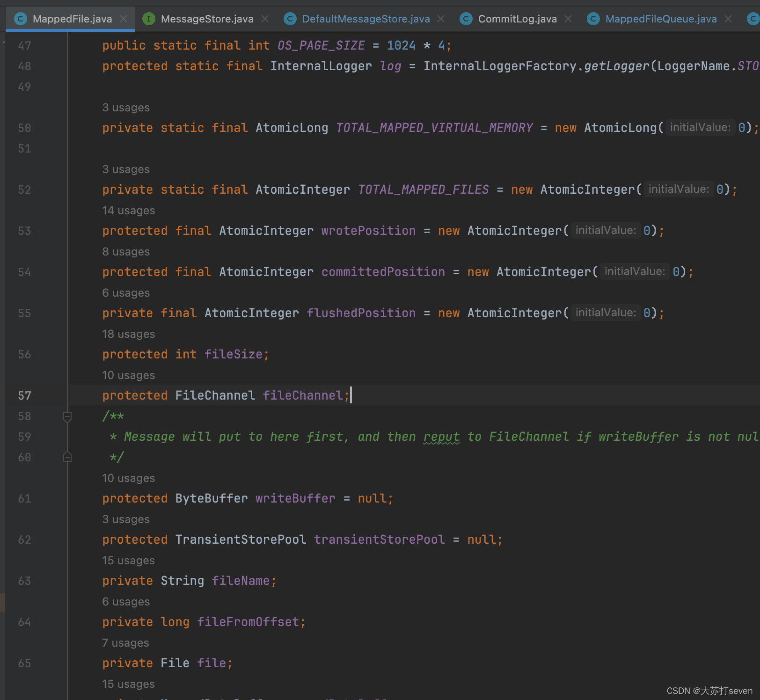
Task: Click the wrotePosition field name
Action: (368, 231)
